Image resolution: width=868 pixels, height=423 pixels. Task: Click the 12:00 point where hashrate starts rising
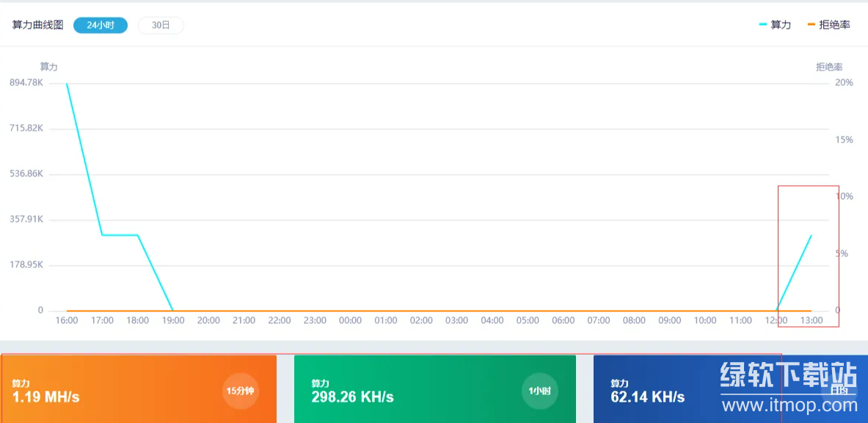click(776, 310)
